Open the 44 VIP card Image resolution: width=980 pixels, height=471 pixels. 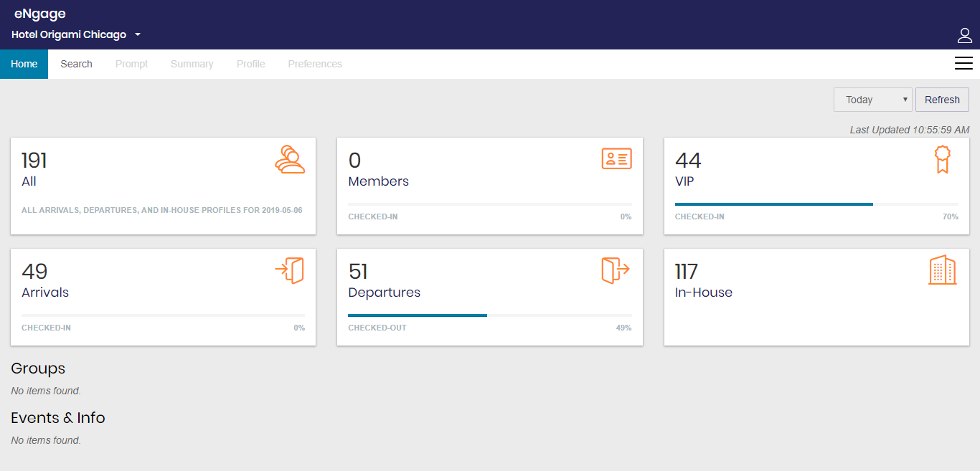pos(816,186)
